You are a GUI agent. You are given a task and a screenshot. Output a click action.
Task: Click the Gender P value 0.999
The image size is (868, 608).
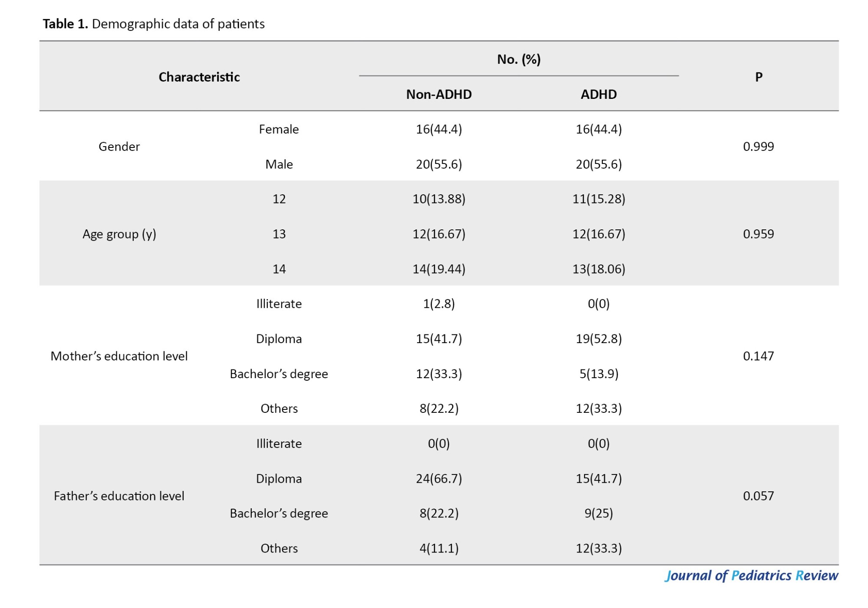(758, 147)
